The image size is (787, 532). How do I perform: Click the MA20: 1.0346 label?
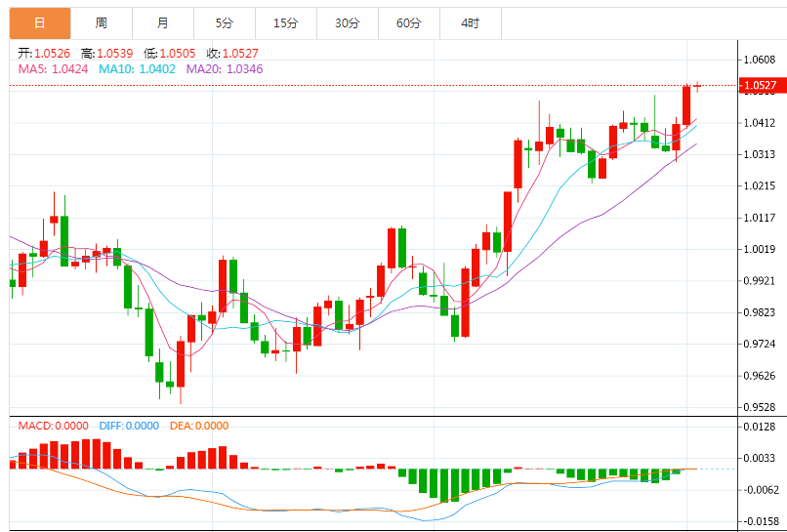225,68
